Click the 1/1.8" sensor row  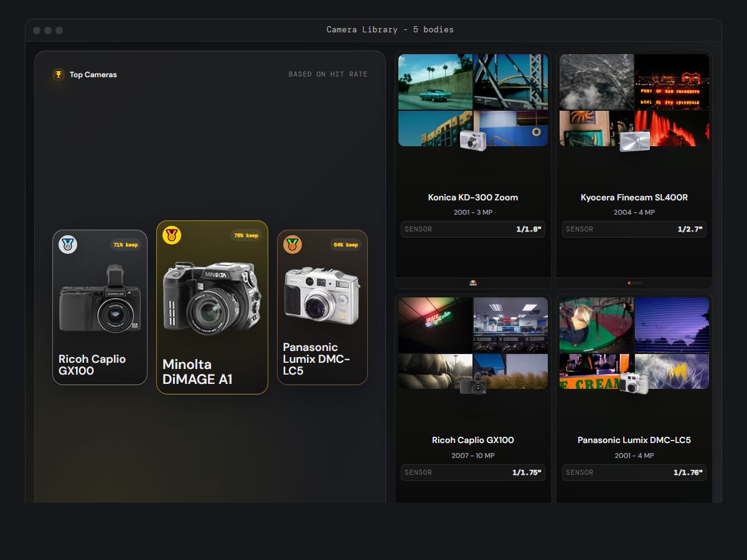(x=473, y=229)
